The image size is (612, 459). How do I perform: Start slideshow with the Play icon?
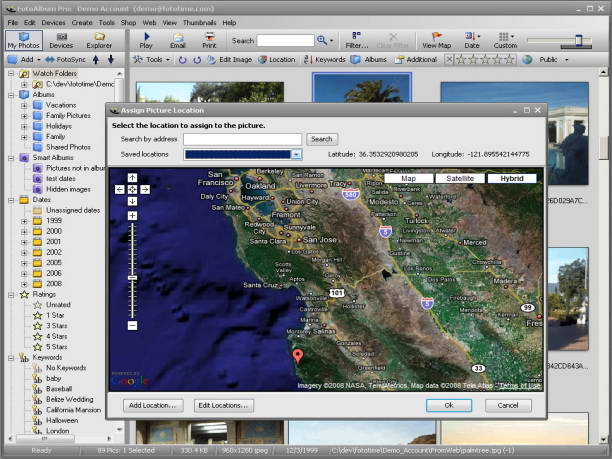pyautogui.click(x=146, y=39)
